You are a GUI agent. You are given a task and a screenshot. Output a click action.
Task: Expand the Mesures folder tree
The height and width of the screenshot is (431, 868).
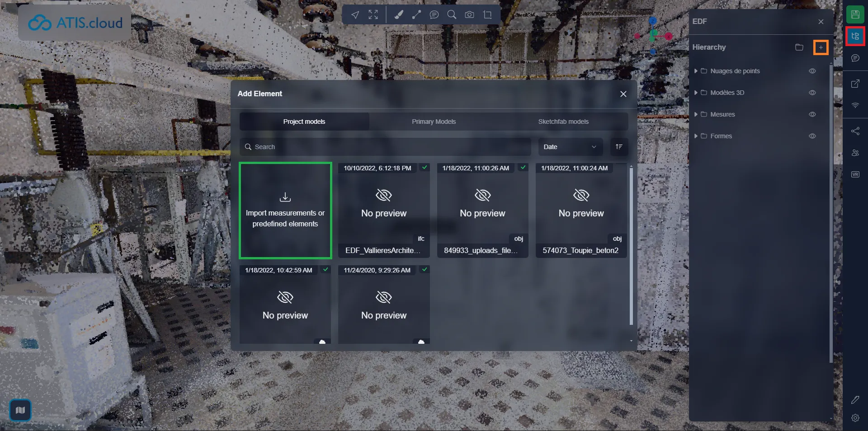pyautogui.click(x=696, y=114)
